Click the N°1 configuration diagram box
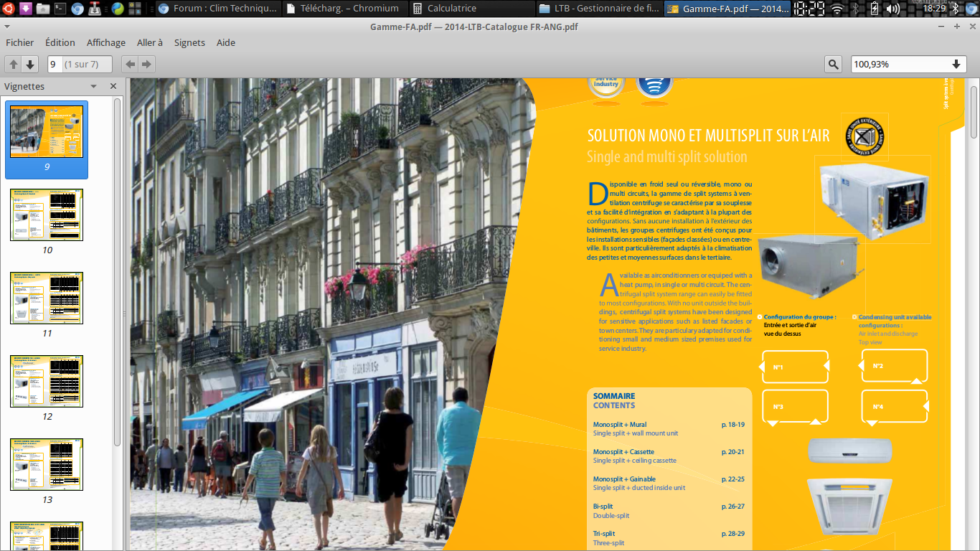This screenshot has width=980, height=551. point(795,367)
